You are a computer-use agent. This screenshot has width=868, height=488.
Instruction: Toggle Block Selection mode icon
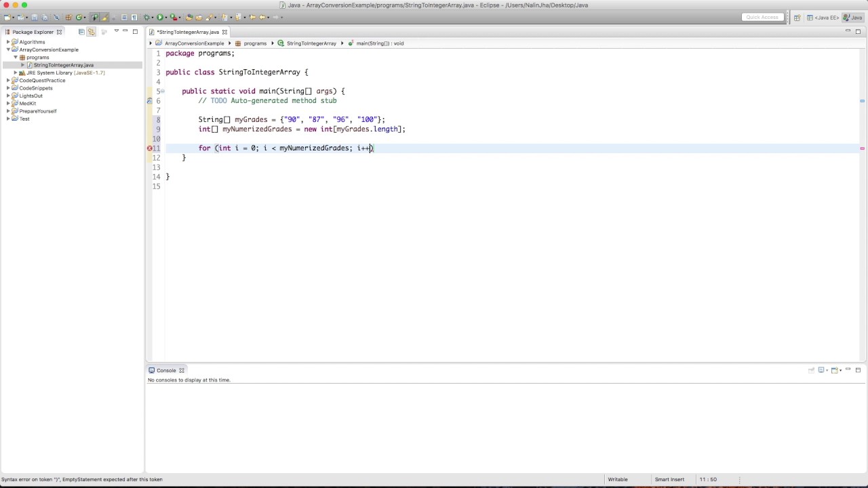(x=123, y=17)
